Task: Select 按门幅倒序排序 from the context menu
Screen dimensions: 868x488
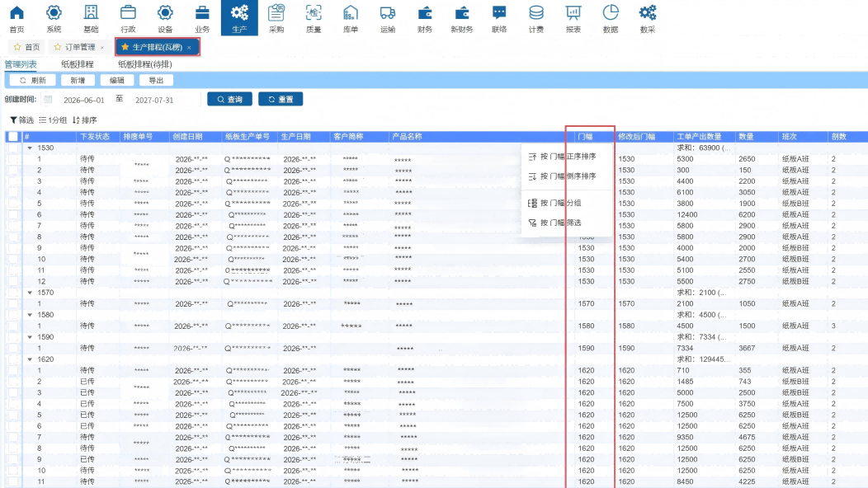Action: 567,176
